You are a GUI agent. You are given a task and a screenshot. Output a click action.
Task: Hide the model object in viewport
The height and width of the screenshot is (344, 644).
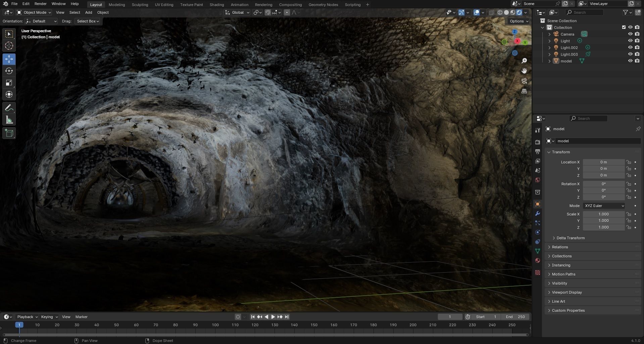tap(630, 61)
